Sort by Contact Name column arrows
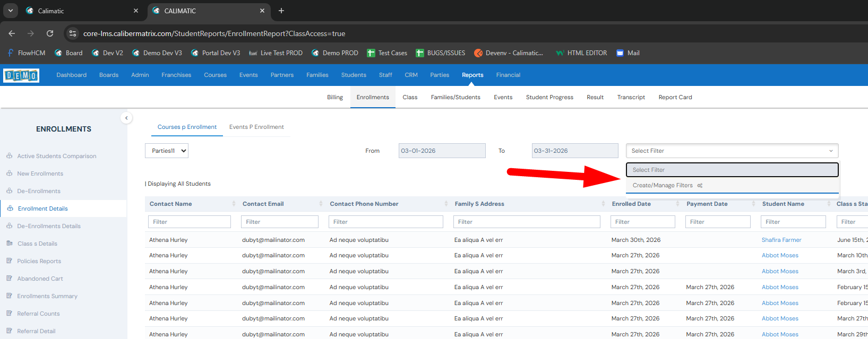Screen dimensions: 868x339 point(234,204)
